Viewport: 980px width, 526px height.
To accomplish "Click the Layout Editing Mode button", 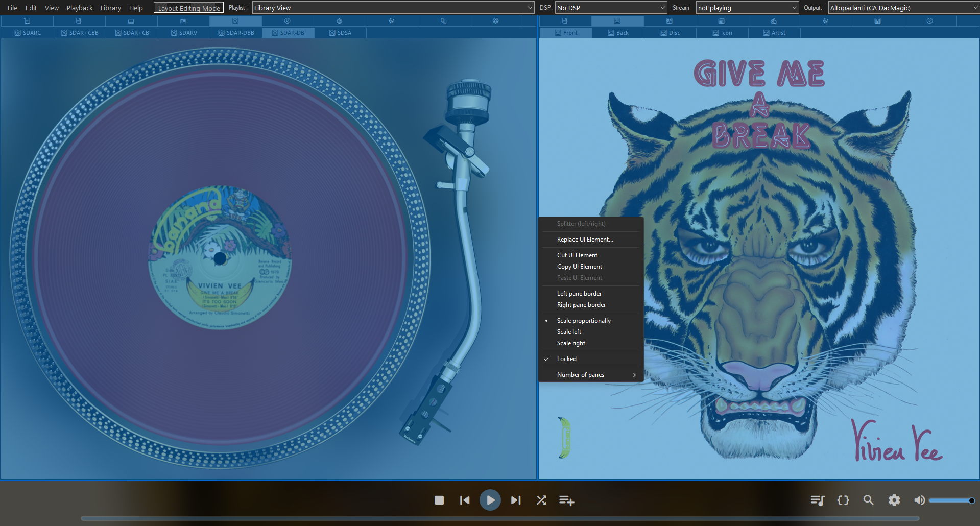I will 189,8.
